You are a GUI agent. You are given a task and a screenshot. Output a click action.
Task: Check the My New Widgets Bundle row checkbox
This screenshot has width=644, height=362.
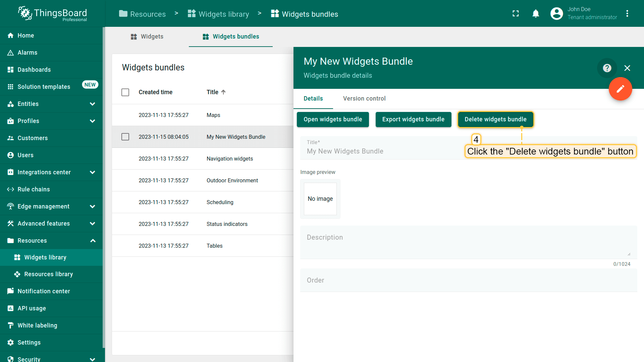[x=125, y=137]
